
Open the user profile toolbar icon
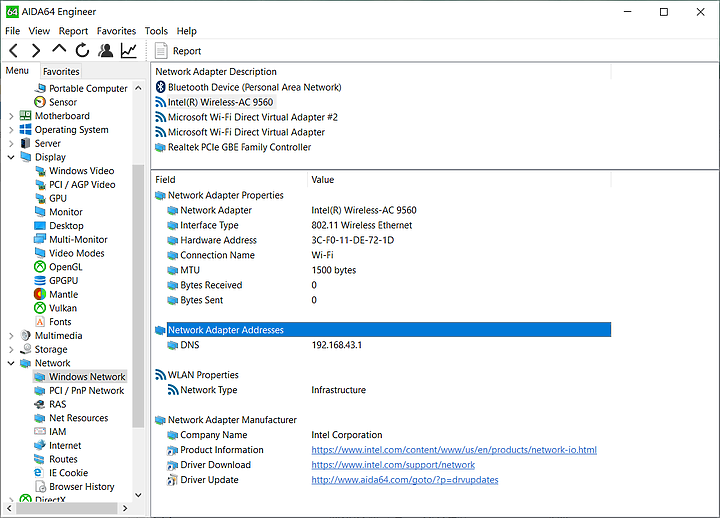pyautogui.click(x=105, y=50)
